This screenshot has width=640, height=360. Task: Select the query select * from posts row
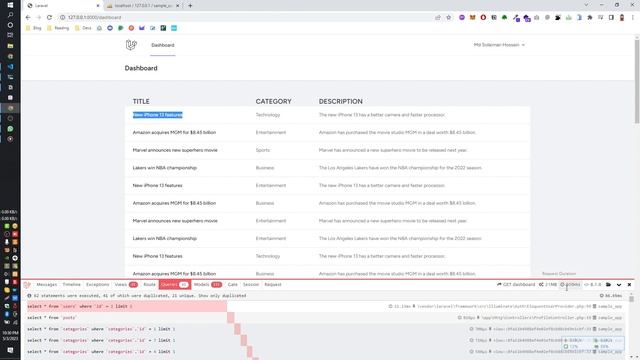coord(325,318)
